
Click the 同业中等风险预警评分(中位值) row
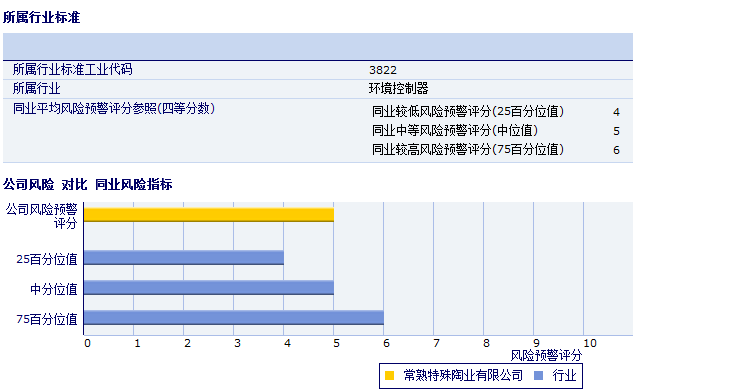click(496, 131)
